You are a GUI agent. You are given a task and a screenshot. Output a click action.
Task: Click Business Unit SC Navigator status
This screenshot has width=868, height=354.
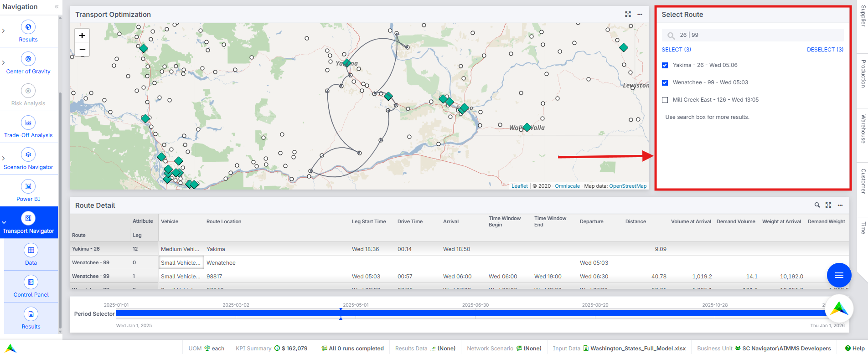click(764, 348)
